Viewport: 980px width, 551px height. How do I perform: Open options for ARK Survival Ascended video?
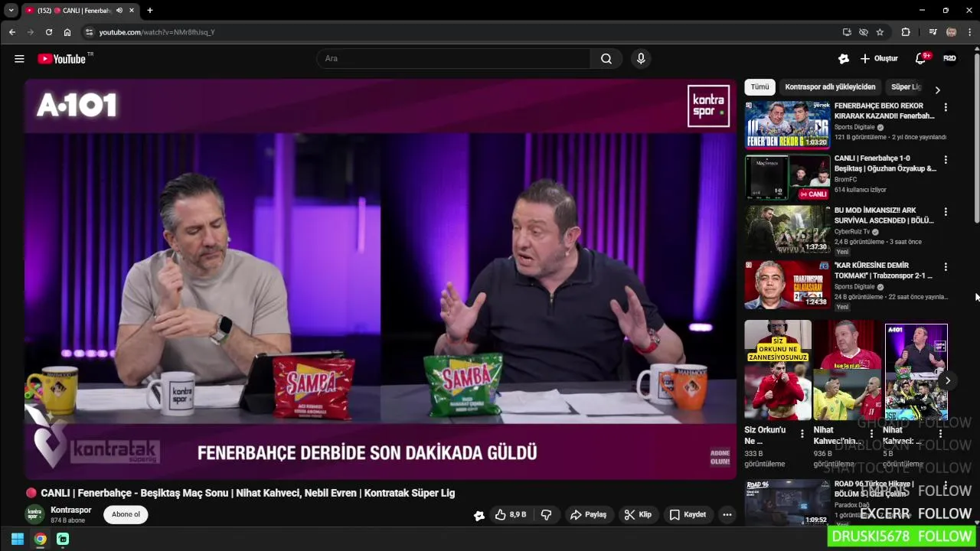[946, 212]
